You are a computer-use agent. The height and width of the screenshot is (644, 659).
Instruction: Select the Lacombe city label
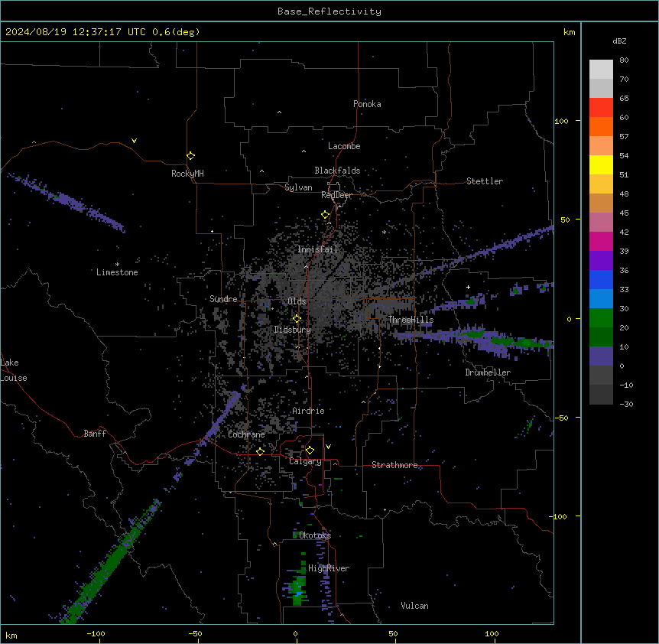coord(344,146)
